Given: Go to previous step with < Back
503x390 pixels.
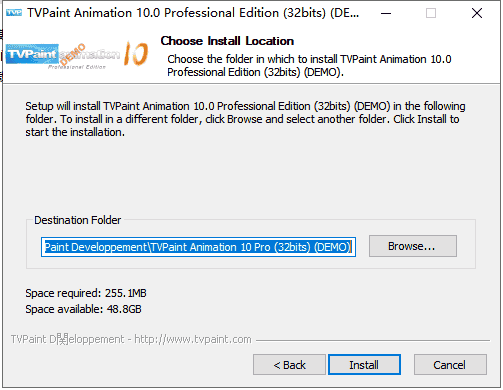Looking at the screenshot, I should pos(289,365).
